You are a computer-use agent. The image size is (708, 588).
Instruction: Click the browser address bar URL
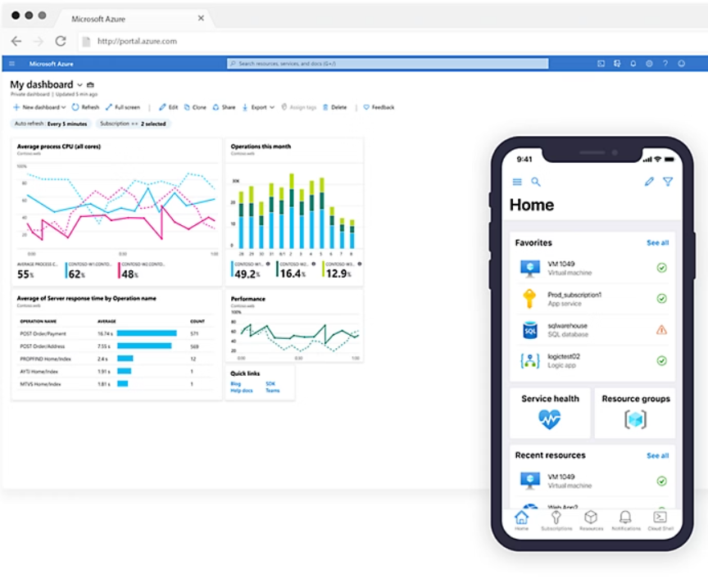(138, 41)
